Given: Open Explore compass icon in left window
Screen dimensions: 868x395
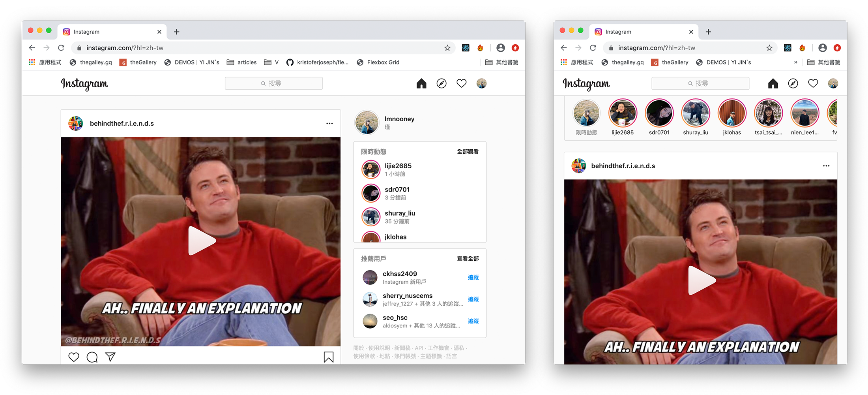Looking at the screenshot, I should coord(441,83).
